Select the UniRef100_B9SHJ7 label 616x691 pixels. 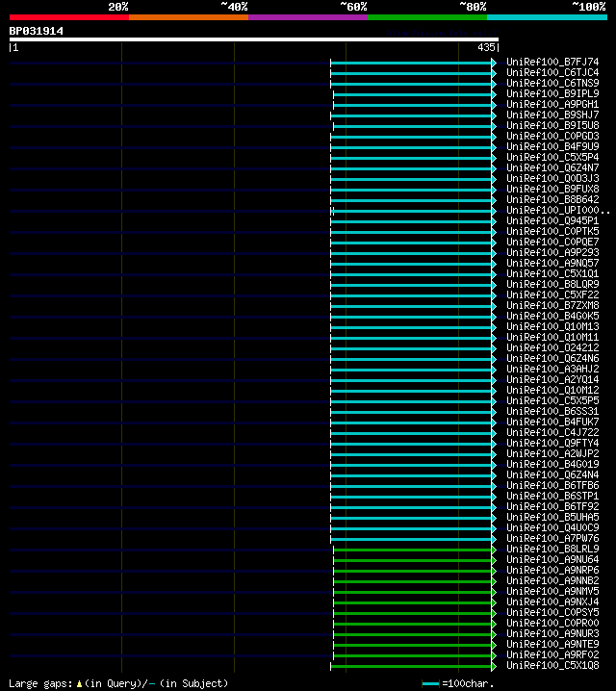[x=552, y=115]
